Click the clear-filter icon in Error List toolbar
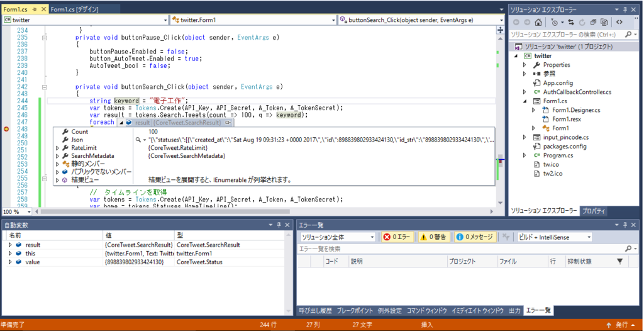This screenshot has width=644, height=331. point(506,237)
